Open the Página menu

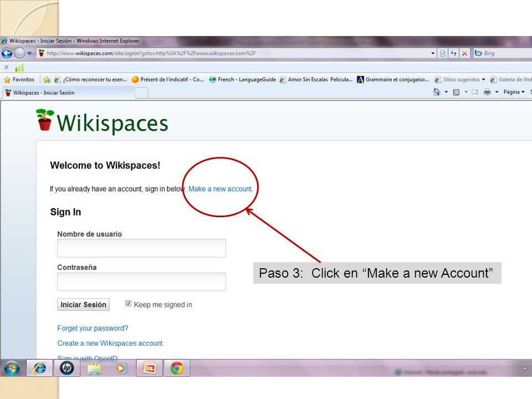(x=514, y=92)
